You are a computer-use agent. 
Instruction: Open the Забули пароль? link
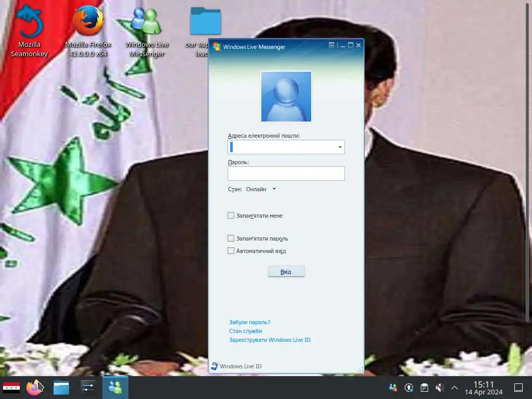pyautogui.click(x=249, y=322)
